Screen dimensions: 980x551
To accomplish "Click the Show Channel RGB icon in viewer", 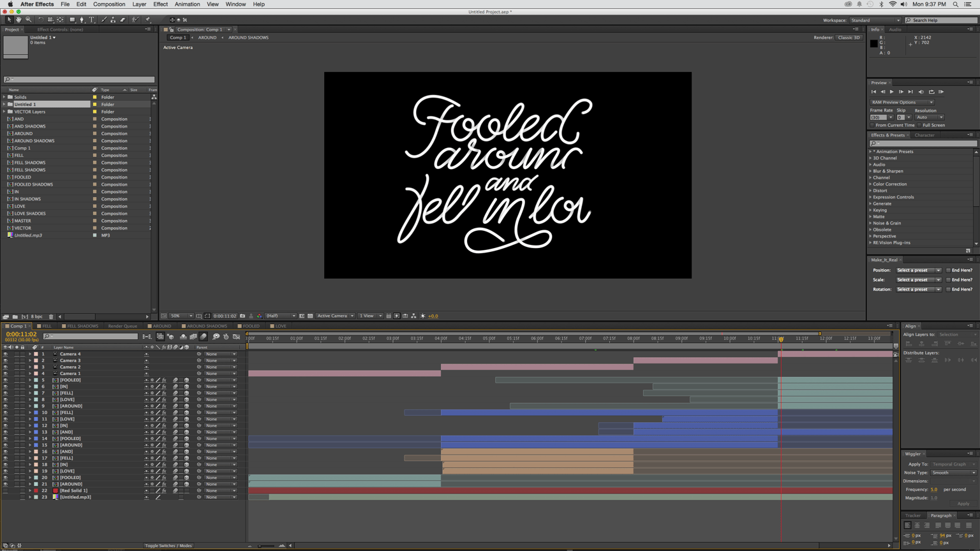I will click(260, 316).
